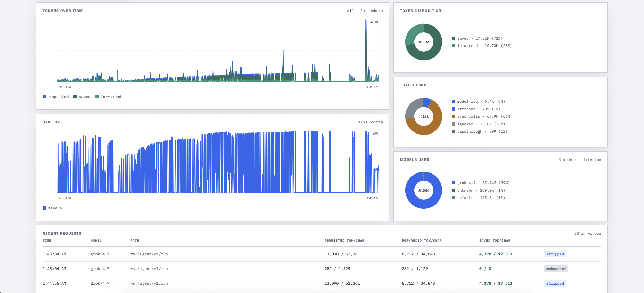
Task: Click the RECENT REQUESTS panel title
Action: click(62, 233)
